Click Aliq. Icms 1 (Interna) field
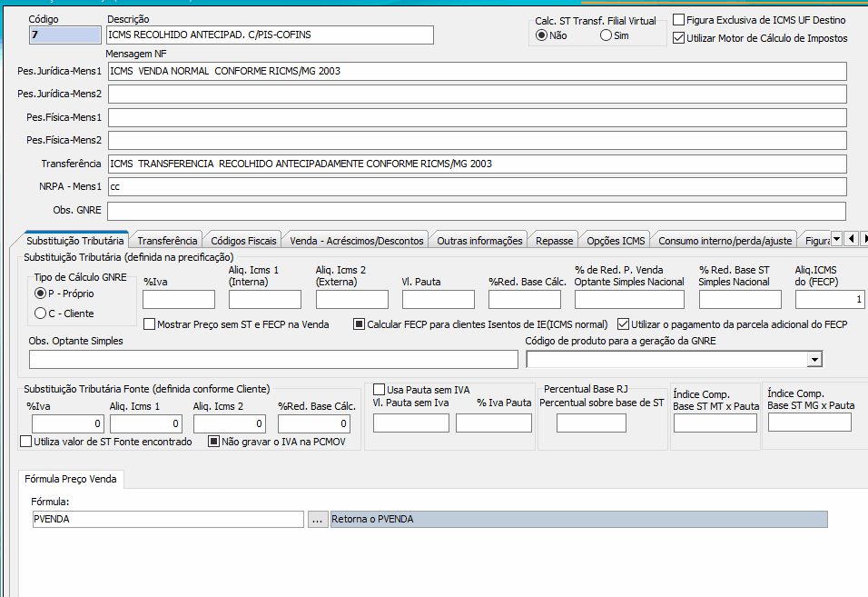Image resolution: width=868 pixels, height=597 pixels. click(265, 300)
